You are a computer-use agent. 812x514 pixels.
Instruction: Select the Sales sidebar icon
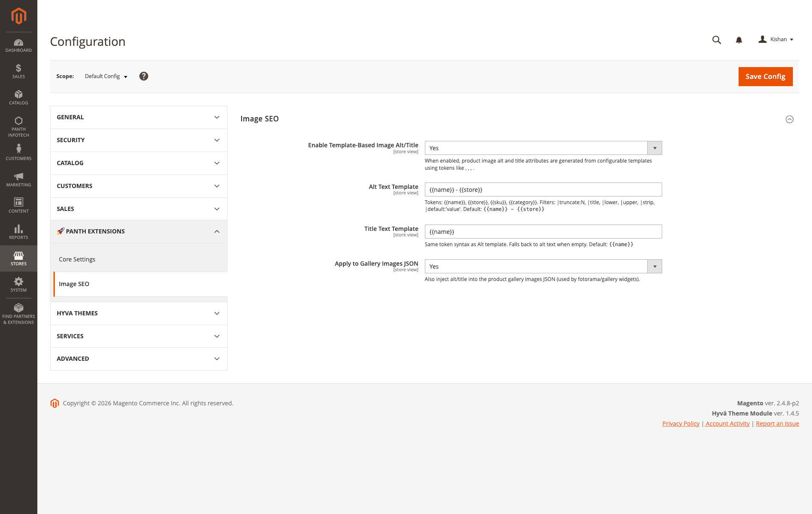18,70
